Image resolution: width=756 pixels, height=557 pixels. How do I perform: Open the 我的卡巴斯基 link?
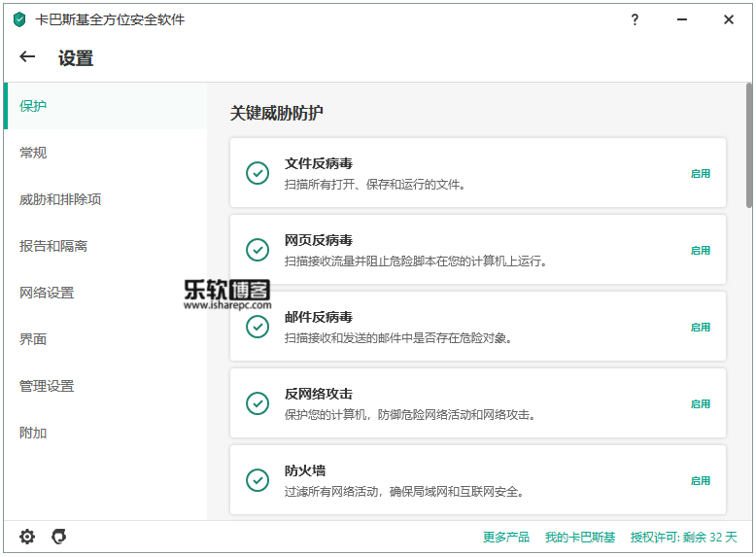point(579,537)
